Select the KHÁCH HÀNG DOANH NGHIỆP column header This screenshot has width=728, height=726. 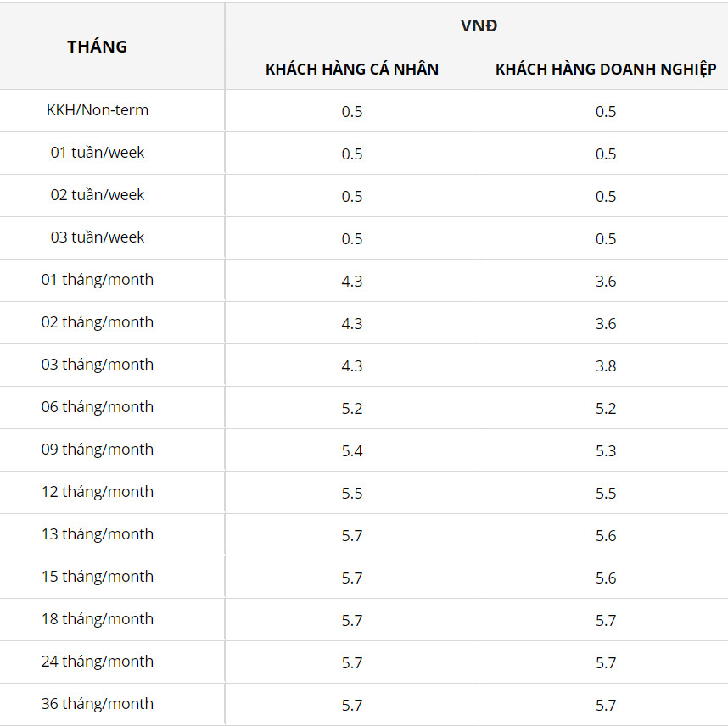click(605, 70)
